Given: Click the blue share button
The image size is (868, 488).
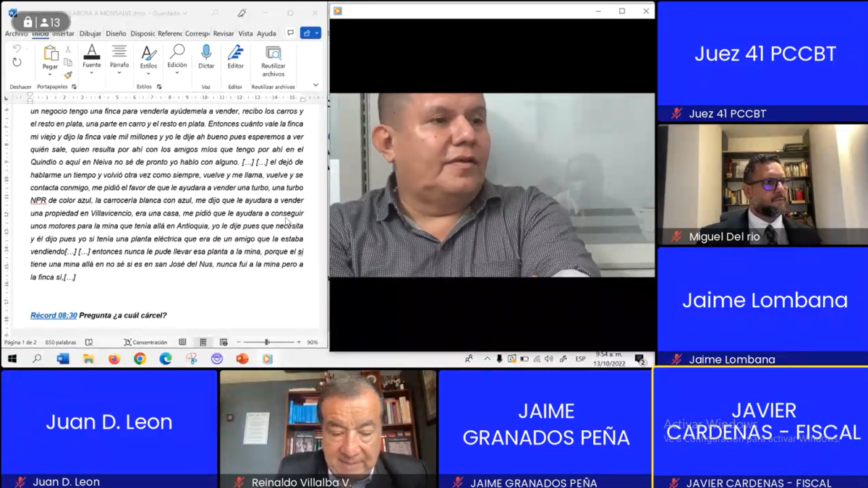Looking at the screenshot, I should coord(310,33).
